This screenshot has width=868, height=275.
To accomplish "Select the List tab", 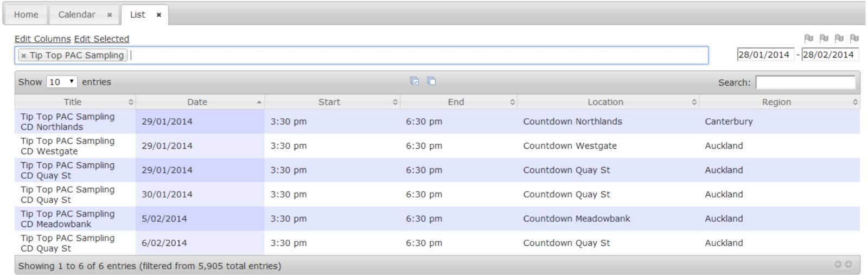I will pos(138,15).
